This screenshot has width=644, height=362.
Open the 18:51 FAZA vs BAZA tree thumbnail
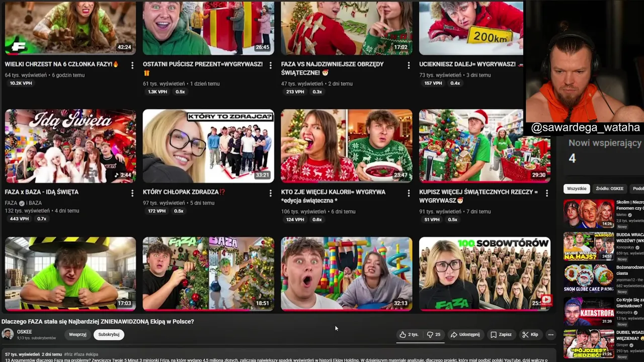(208, 274)
